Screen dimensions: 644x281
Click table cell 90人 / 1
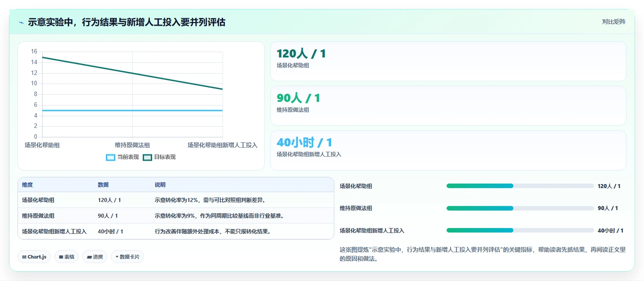pyautogui.click(x=108, y=216)
